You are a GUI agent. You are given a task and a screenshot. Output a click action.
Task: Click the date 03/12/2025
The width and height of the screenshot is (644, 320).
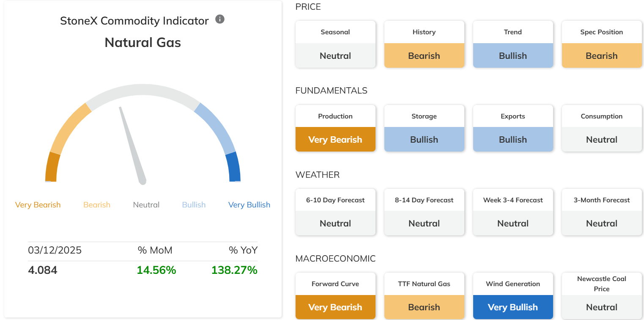click(55, 250)
